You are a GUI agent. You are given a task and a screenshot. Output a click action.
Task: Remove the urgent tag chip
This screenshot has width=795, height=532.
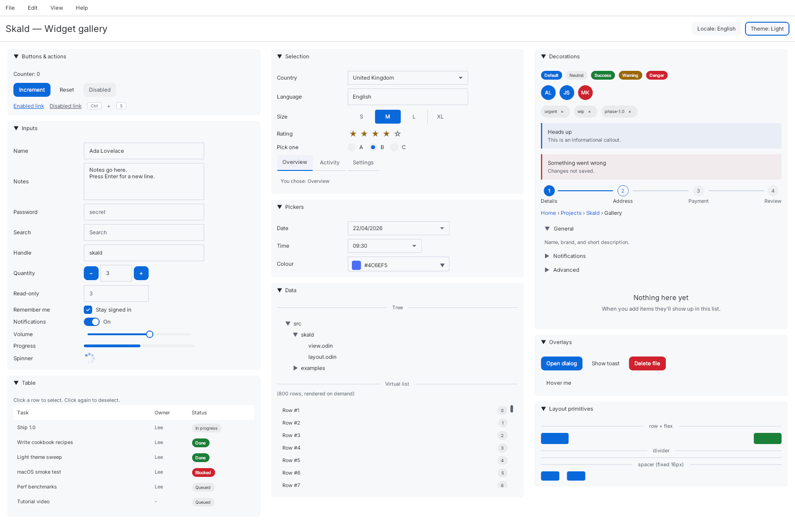pyautogui.click(x=562, y=112)
